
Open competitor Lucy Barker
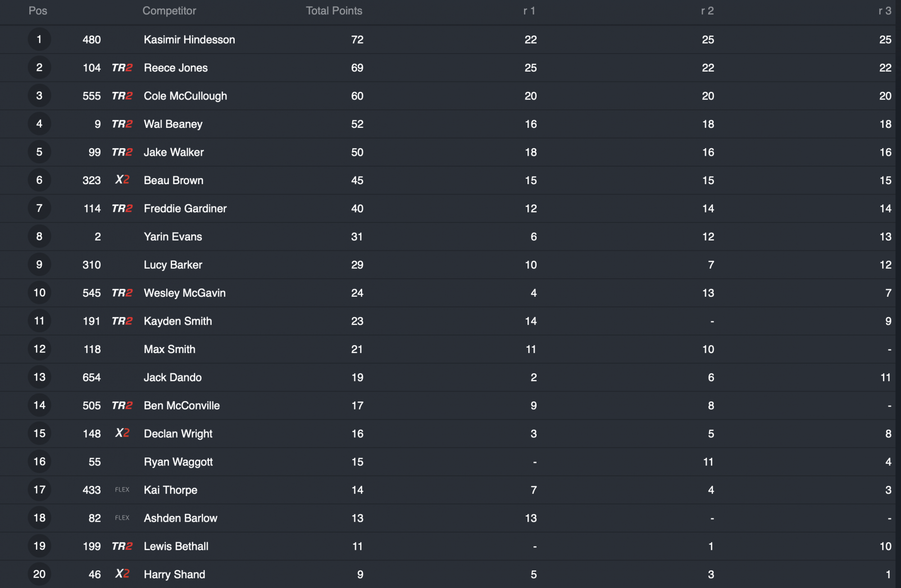[173, 265]
